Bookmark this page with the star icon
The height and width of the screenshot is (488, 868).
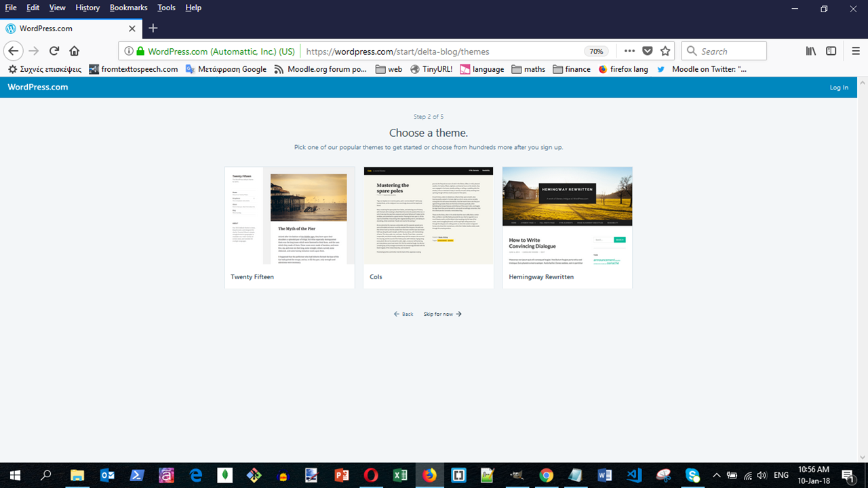click(x=665, y=51)
